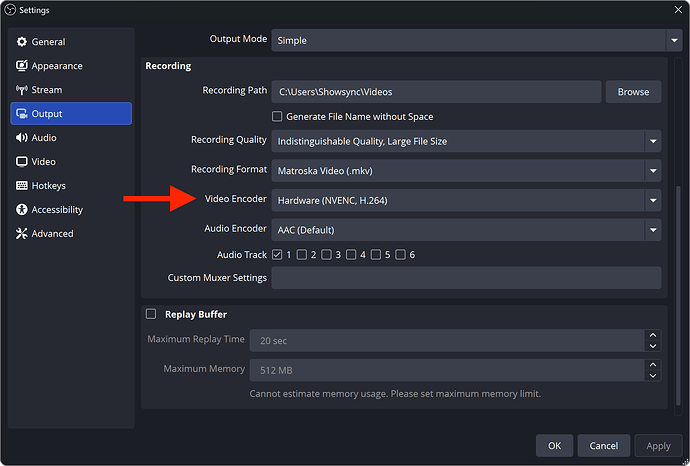
Task: Enable Audio Track 5
Action: coord(375,254)
